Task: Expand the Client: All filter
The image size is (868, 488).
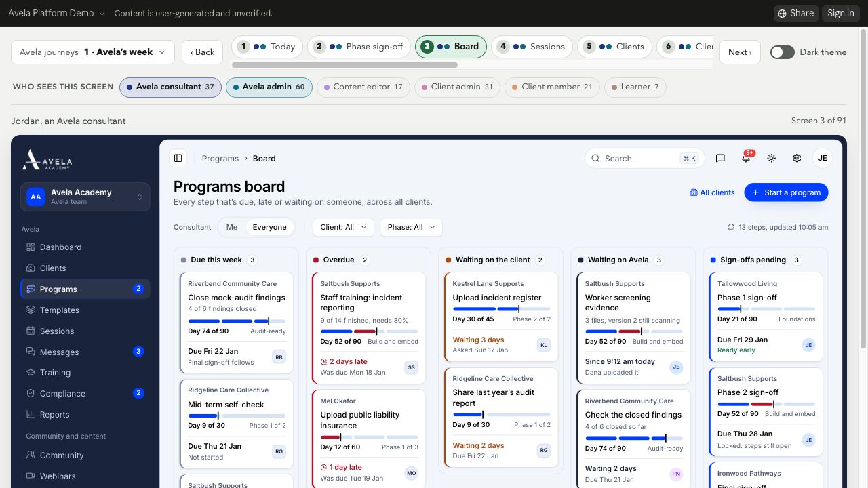Action: (344, 227)
